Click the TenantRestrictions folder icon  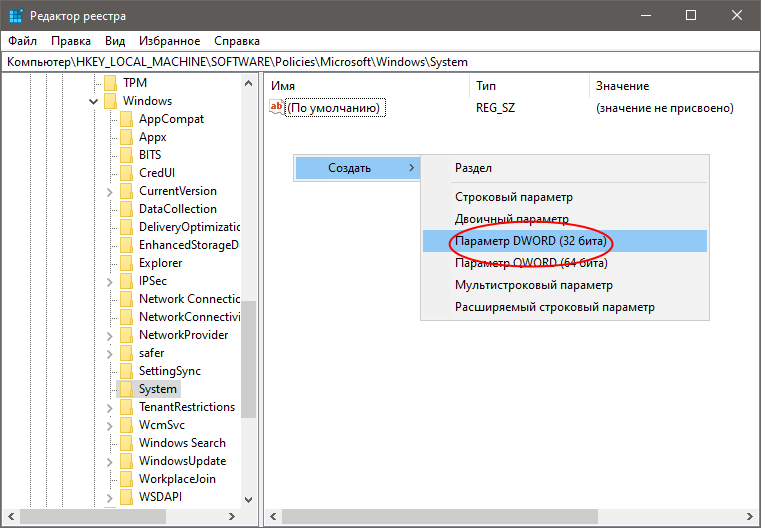(x=126, y=407)
